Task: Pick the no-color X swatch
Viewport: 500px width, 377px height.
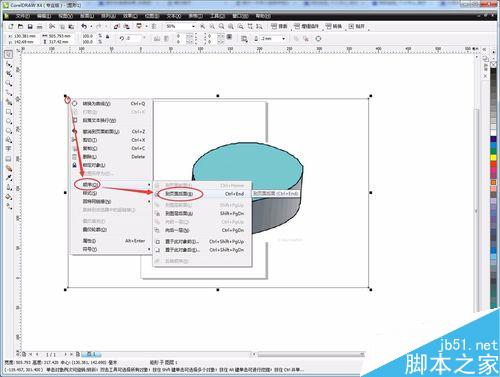Action: point(494,64)
